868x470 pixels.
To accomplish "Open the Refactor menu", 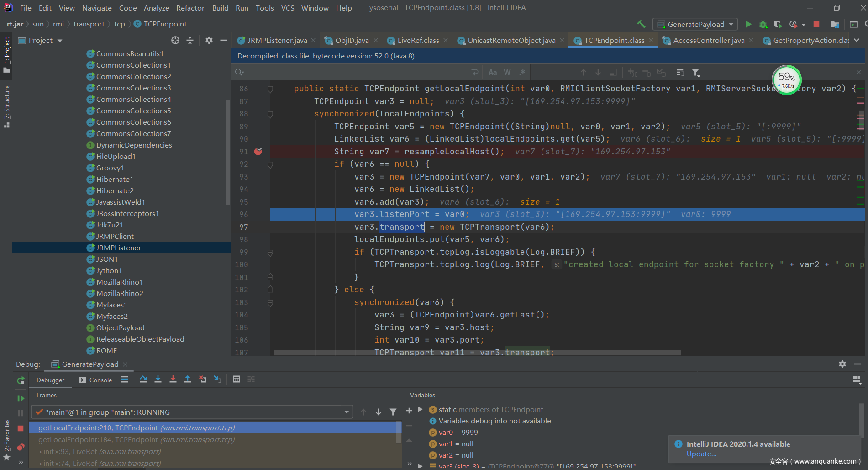I will [190, 8].
